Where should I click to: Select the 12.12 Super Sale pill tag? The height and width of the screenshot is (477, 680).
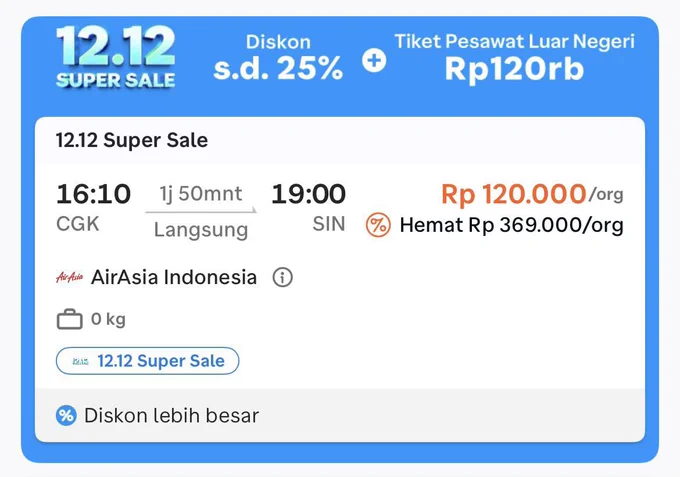click(147, 361)
